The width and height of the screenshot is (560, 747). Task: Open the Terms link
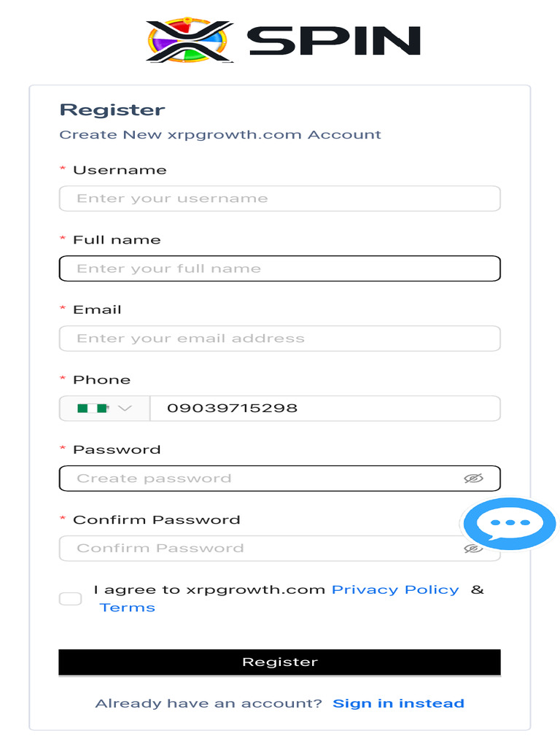[128, 608]
